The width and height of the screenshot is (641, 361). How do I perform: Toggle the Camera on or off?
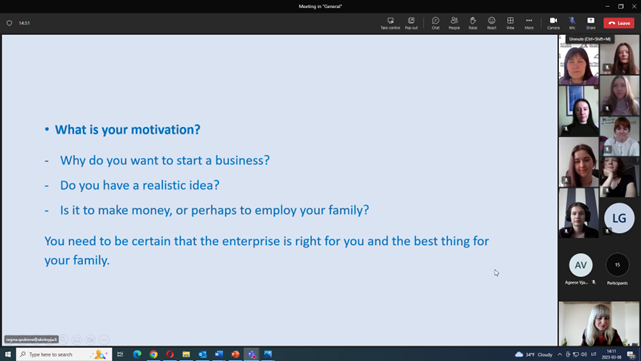tap(553, 23)
